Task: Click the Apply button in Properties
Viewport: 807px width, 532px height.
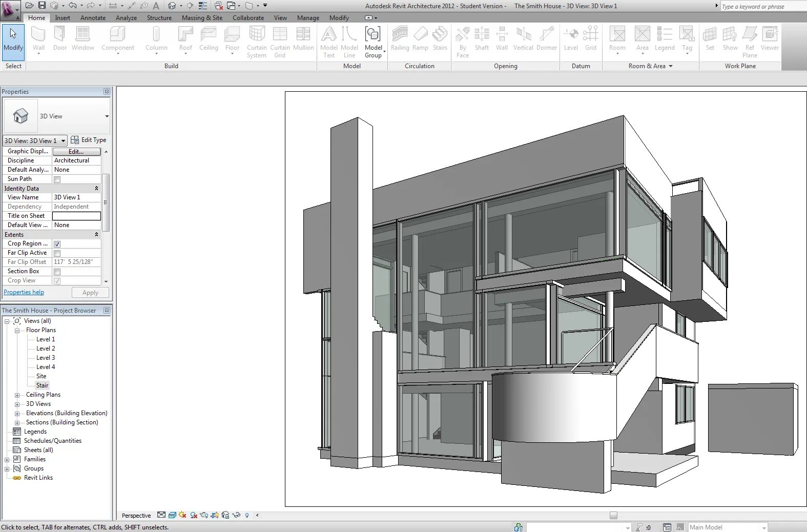Action: pyautogui.click(x=90, y=293)
